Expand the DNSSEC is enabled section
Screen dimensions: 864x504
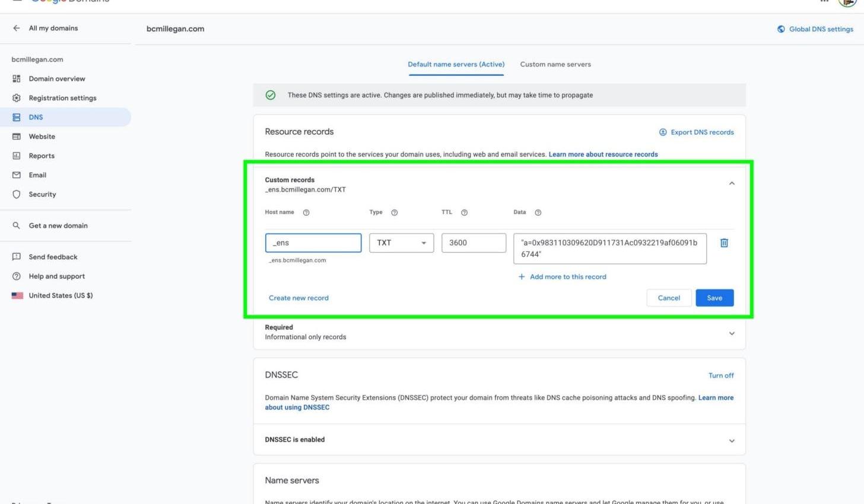[732, 441]
